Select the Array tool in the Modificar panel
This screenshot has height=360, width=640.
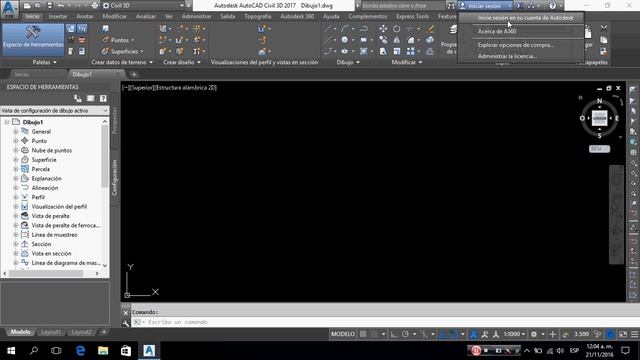point(410,51)
